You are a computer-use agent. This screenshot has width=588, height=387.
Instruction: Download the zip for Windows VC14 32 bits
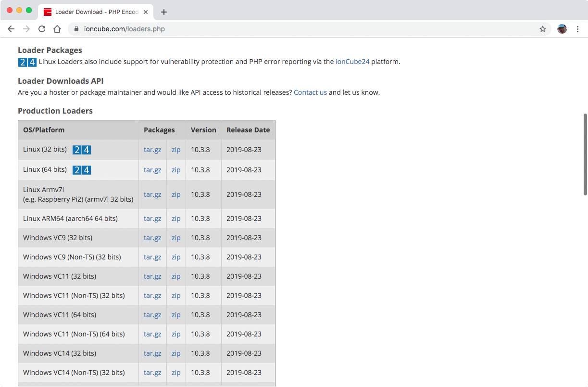click(x=175, y=353)
